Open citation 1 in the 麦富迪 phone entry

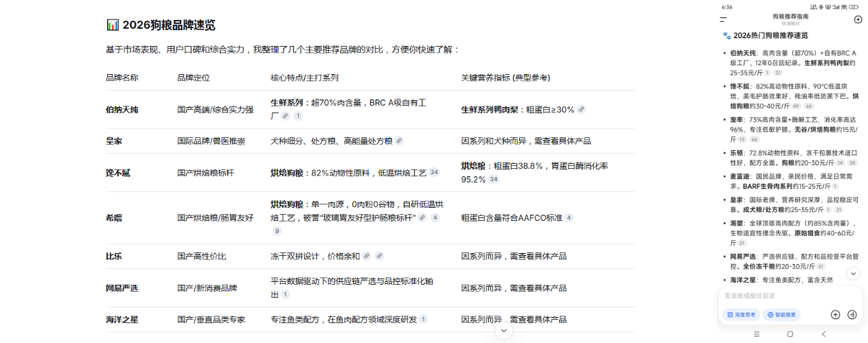[x=835, y=186]
